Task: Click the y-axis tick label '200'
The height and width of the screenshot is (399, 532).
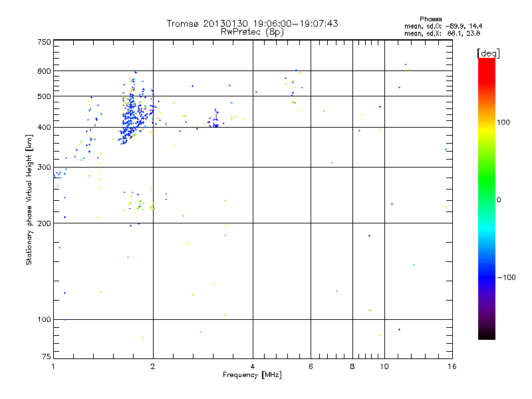Action: 44,223
